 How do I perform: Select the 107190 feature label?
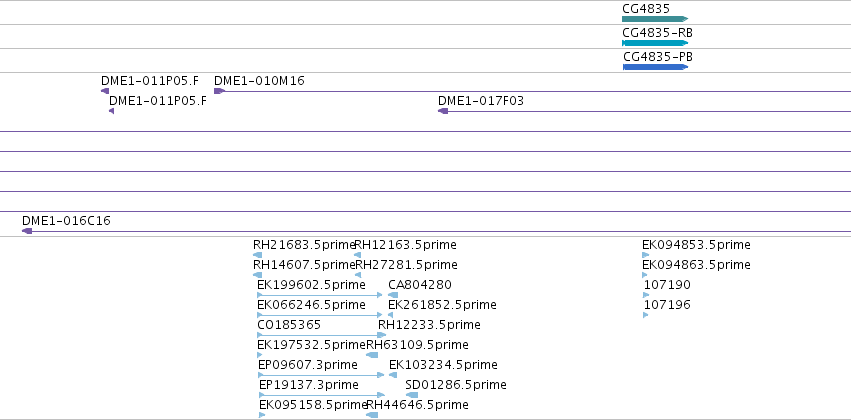(667, 285)
